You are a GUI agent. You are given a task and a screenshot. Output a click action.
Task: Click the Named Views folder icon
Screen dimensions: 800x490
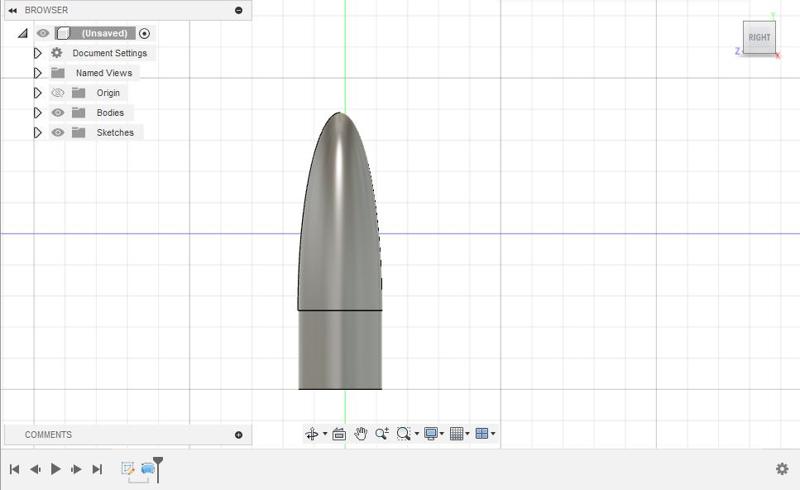coord(58,73)
